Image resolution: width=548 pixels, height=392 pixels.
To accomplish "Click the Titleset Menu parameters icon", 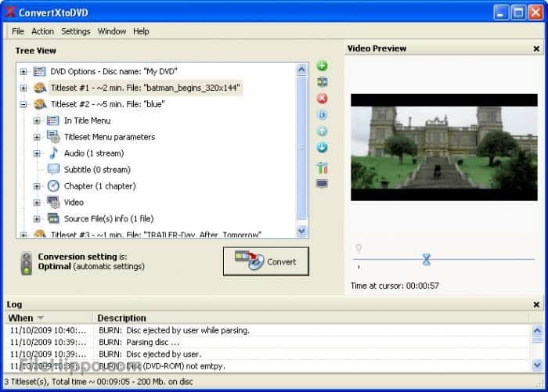I will (53, 137).
